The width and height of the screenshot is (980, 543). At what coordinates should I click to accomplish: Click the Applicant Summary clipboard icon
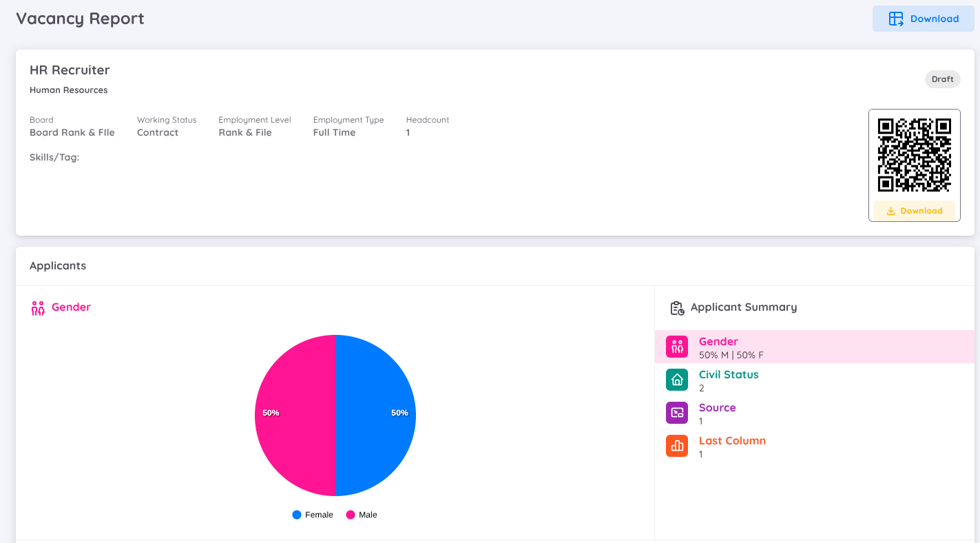(677, 308)
